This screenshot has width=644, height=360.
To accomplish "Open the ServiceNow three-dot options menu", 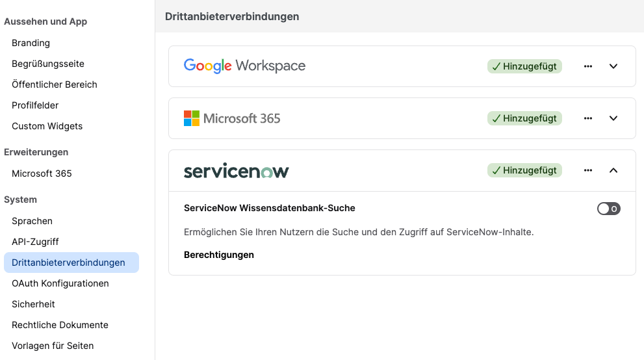I will point(587,170).
